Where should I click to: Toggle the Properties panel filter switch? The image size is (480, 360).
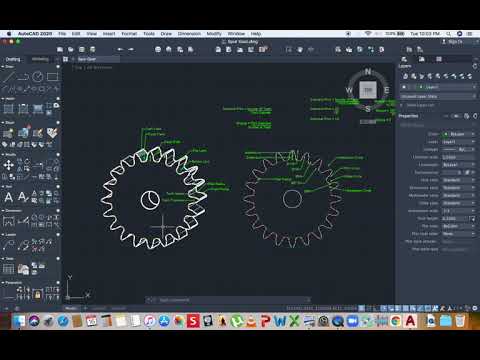pyautogui.click(x=456, y=116)
